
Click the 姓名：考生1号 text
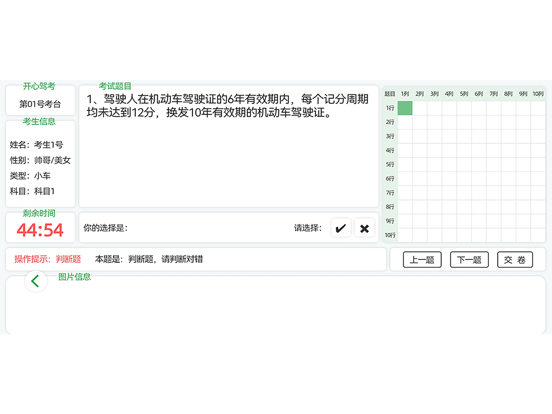[x=36, y=145]
